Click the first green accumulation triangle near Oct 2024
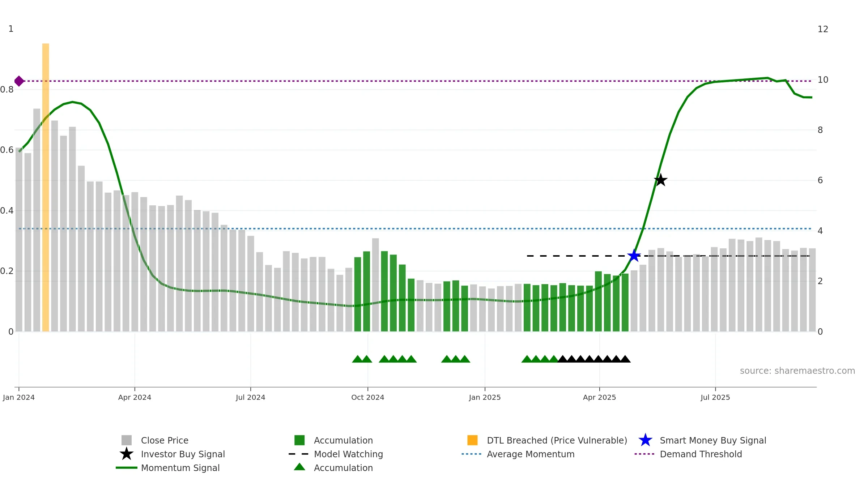Viewport: 868px width, 488px height. pos(357,359)
